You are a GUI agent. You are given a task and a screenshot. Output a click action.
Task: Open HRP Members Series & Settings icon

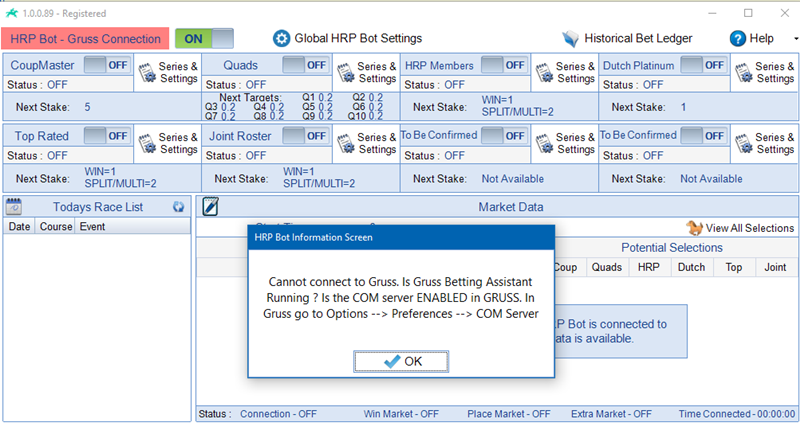click(x=544, y=72)
